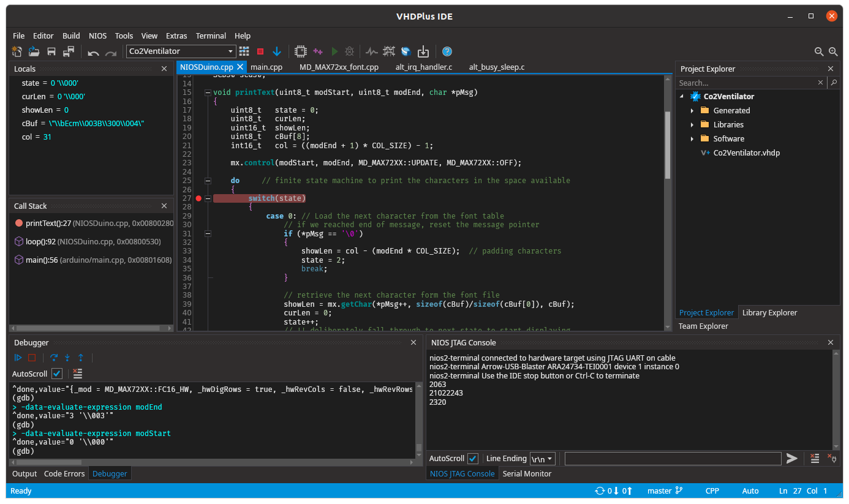Click the purple C++ icon in the toolbar
The image size is (849, 504).
pos(318,51)
